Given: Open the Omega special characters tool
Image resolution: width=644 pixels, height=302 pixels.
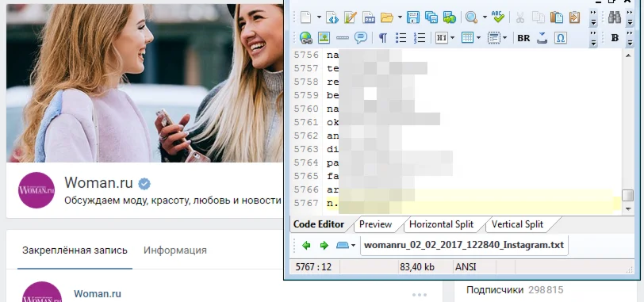Looking at the screenshot, I should coord(561,38).
